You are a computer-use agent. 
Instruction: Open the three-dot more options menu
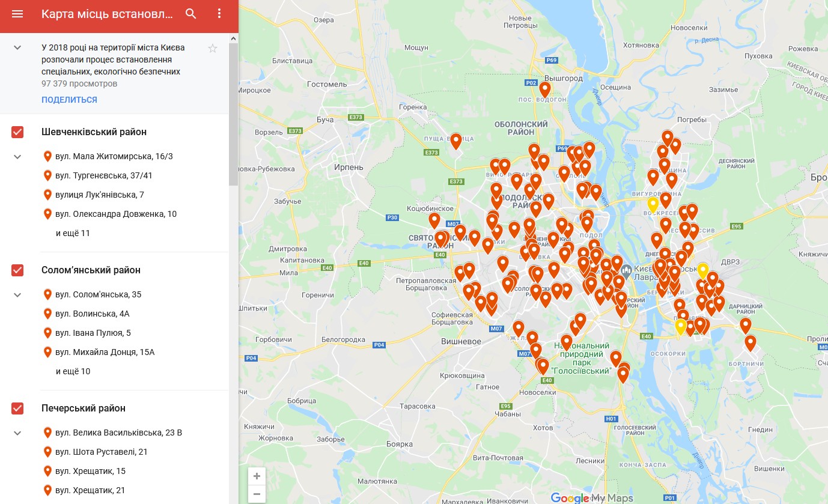pyautogui.click(x=219, y=14)
